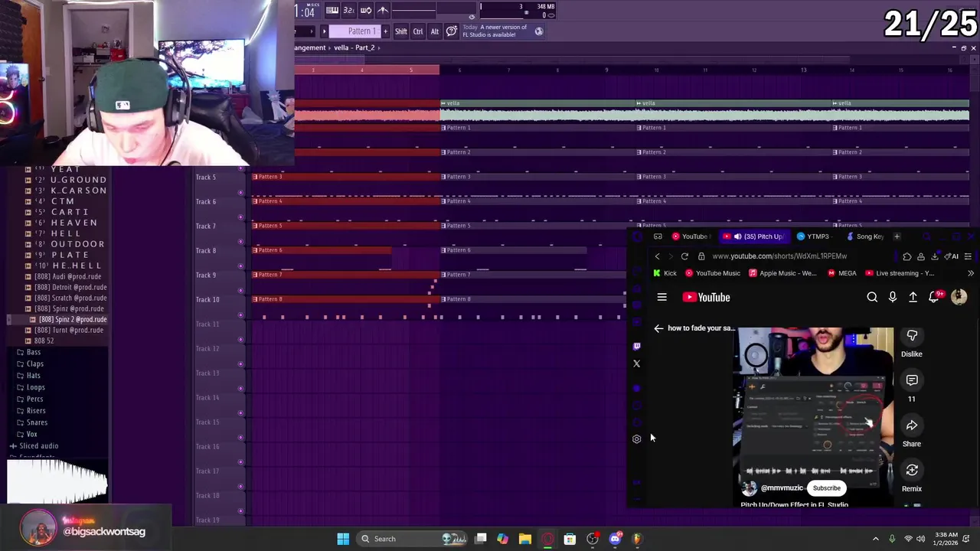Add new pattern with plus button
This screenshot has height=551, width=980.
click(385, 31)
